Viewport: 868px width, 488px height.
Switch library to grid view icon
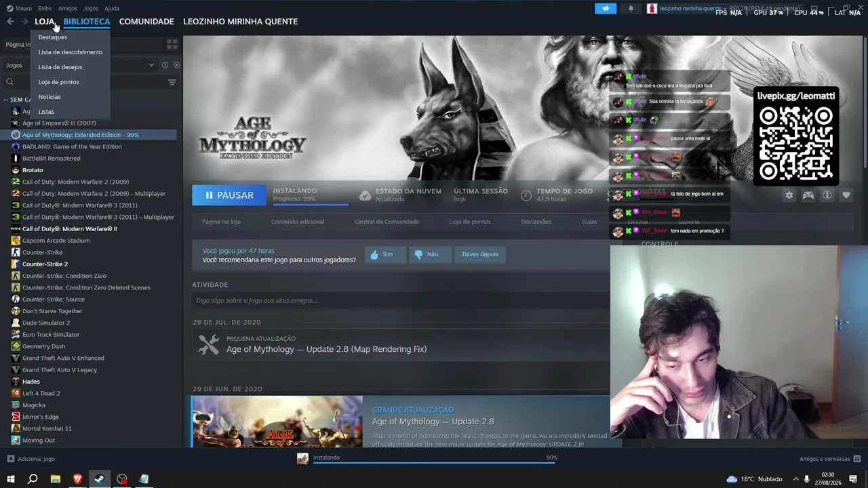[172, 44]
